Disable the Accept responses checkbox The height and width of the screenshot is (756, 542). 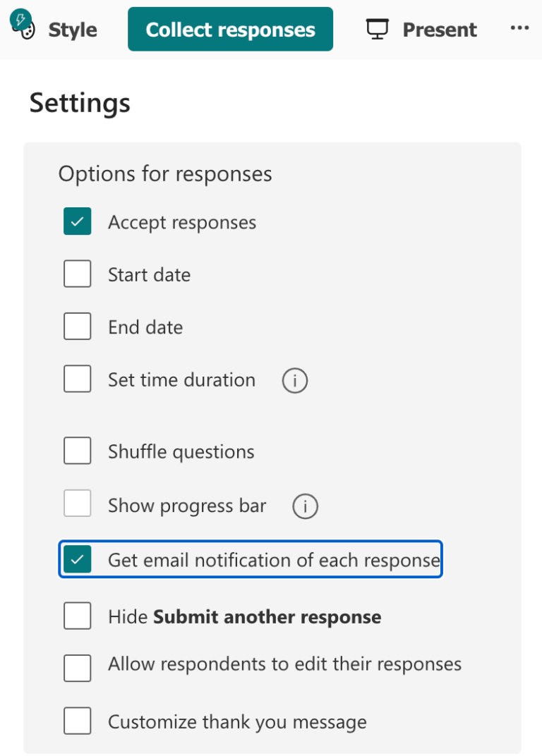click(77, 221)
